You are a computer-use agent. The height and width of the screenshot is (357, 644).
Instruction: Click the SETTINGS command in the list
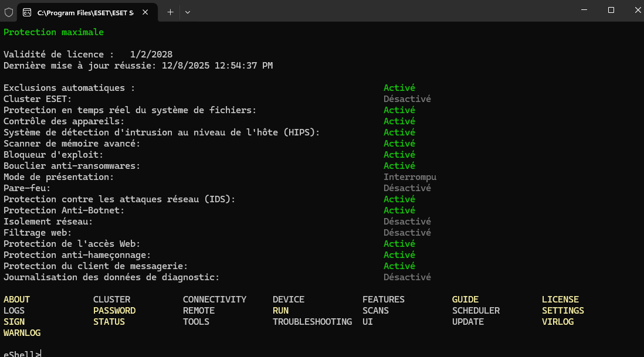point(562,311)
